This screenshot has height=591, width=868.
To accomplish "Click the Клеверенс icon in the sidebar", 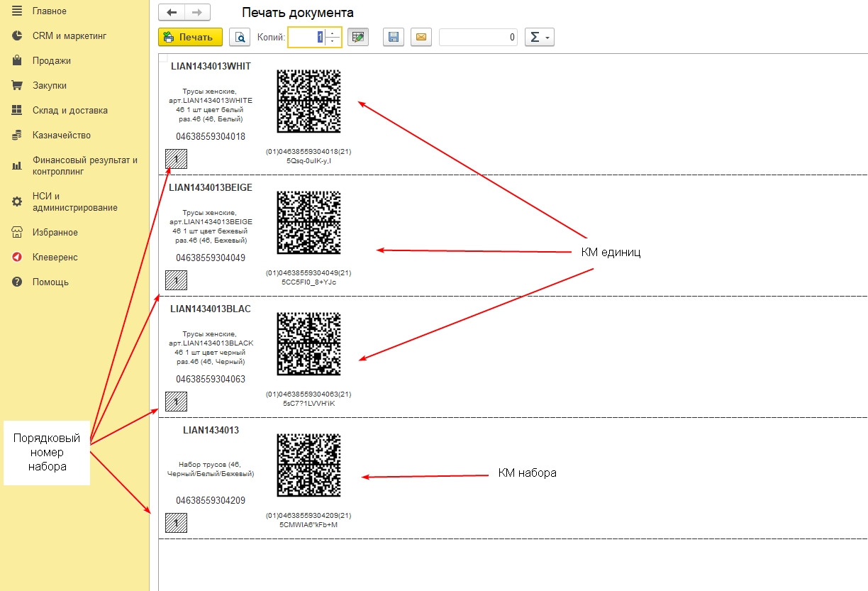I will 17,258.
